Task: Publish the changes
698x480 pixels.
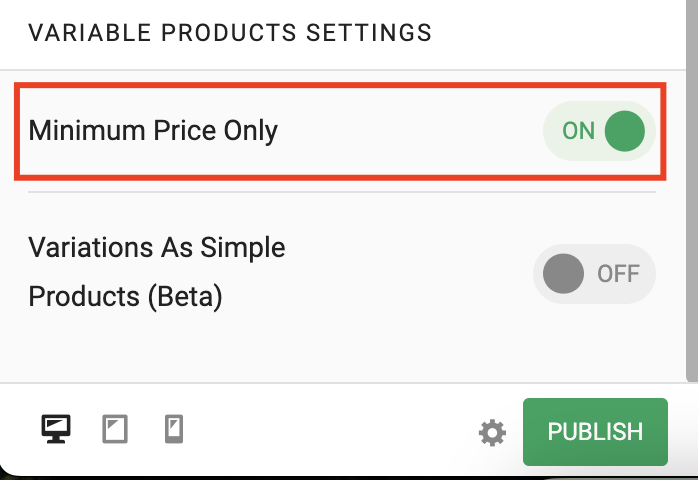Action: 595,432
